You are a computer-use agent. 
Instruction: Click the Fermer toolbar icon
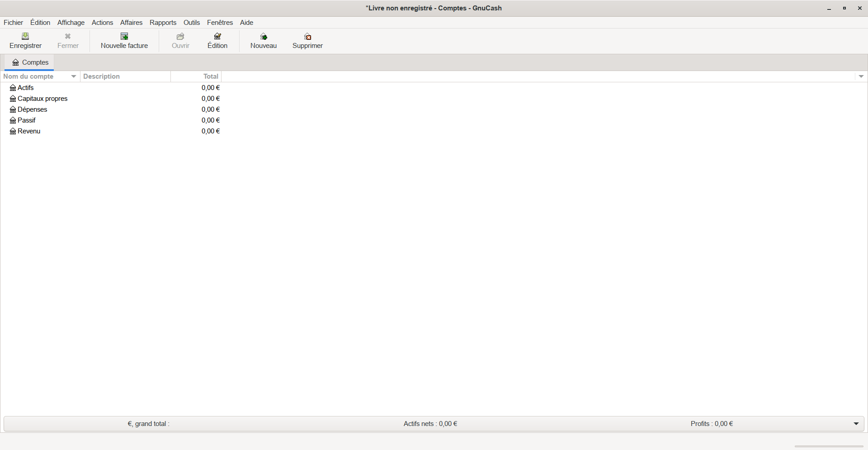pyautogui.click(x=68, y=37)
